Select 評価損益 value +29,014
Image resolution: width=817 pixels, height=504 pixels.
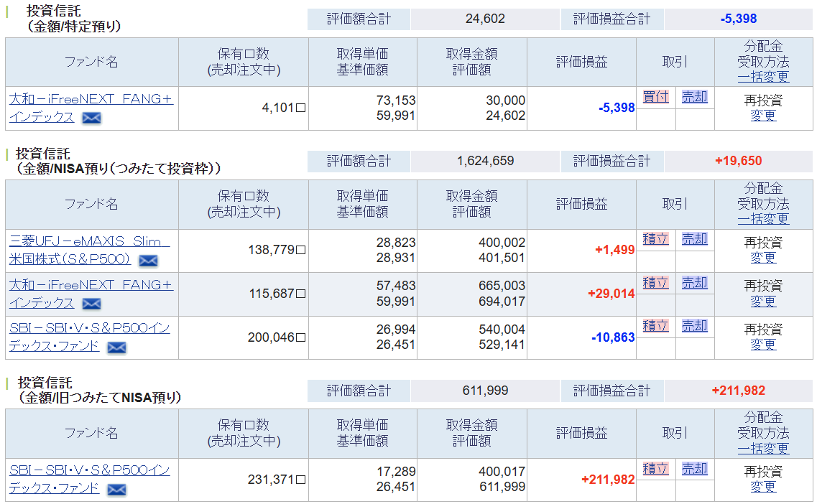[611, 294]
